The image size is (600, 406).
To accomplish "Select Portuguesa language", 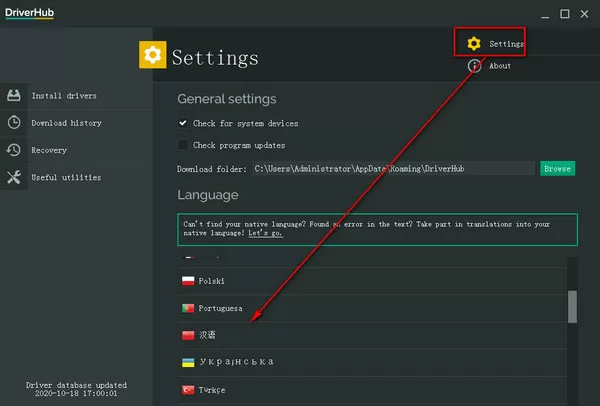I will click(x=372, y=308).
